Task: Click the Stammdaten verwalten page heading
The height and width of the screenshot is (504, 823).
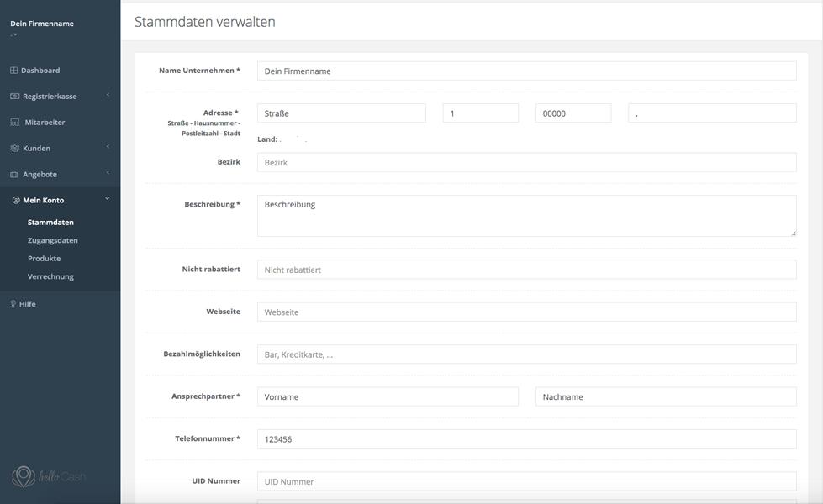Action: point(205,22)
